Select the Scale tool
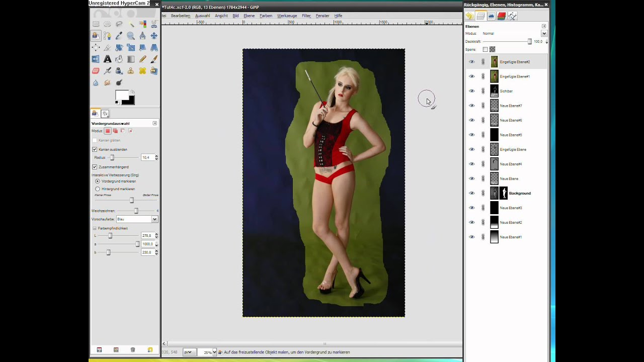The height and width of the screenshot is (362, 644). [x=131, y=47]
